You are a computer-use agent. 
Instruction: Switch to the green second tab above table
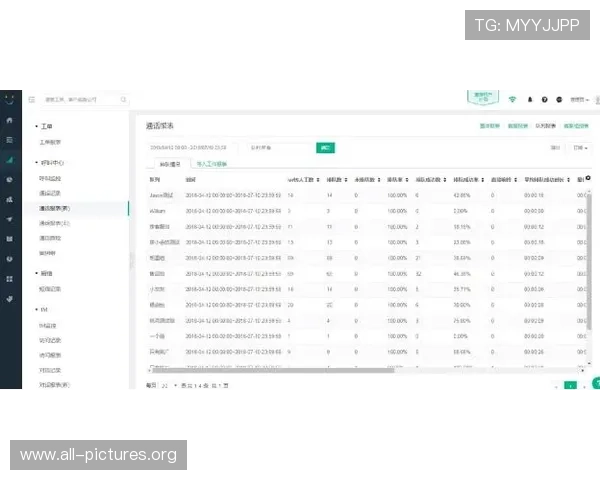point(212,164)
